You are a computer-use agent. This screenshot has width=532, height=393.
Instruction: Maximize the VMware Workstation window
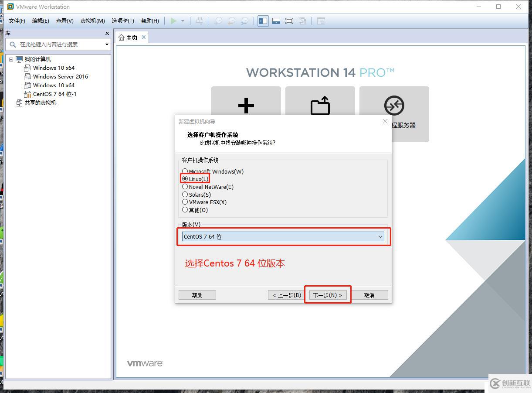pos(498,7)
